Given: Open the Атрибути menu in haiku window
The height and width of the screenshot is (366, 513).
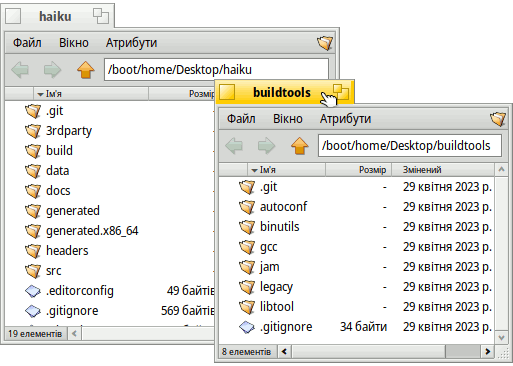Looking at the screenshot, I should 131,43.
